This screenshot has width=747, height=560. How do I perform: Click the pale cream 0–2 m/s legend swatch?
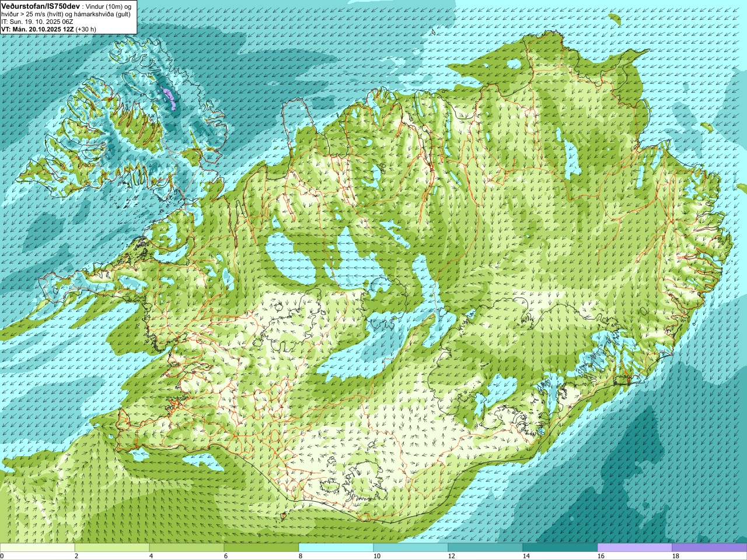tap(37, 548)
